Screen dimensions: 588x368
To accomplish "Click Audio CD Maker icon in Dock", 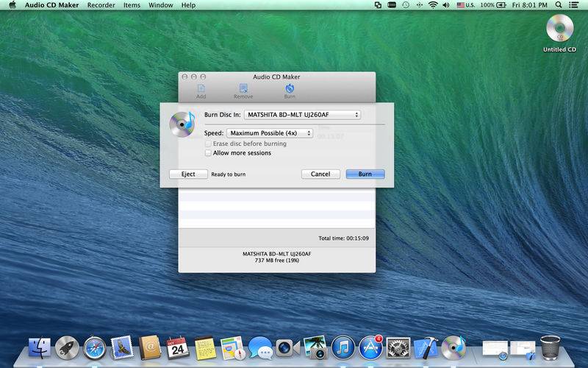I will point(453,347).
